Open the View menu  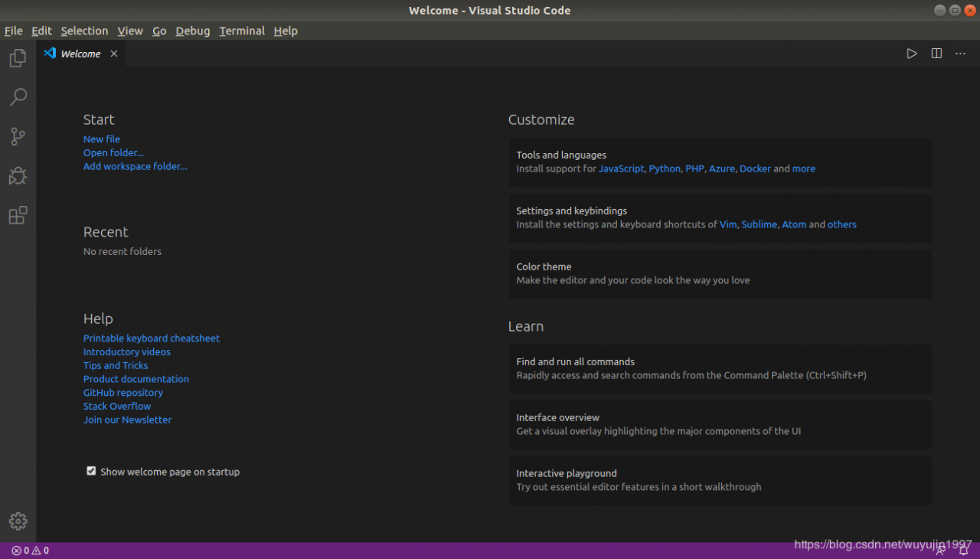coord(130,31)
